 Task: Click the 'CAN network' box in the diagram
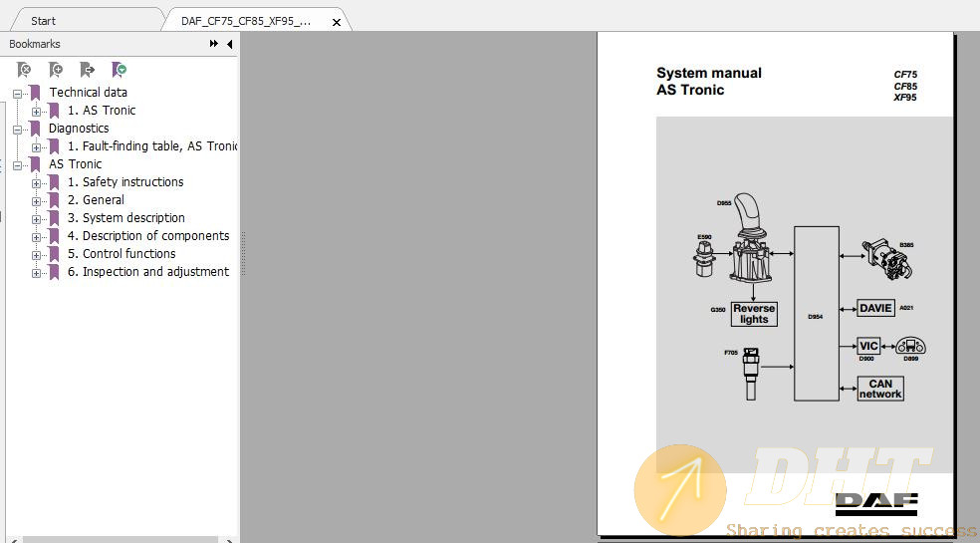[880, 389]
